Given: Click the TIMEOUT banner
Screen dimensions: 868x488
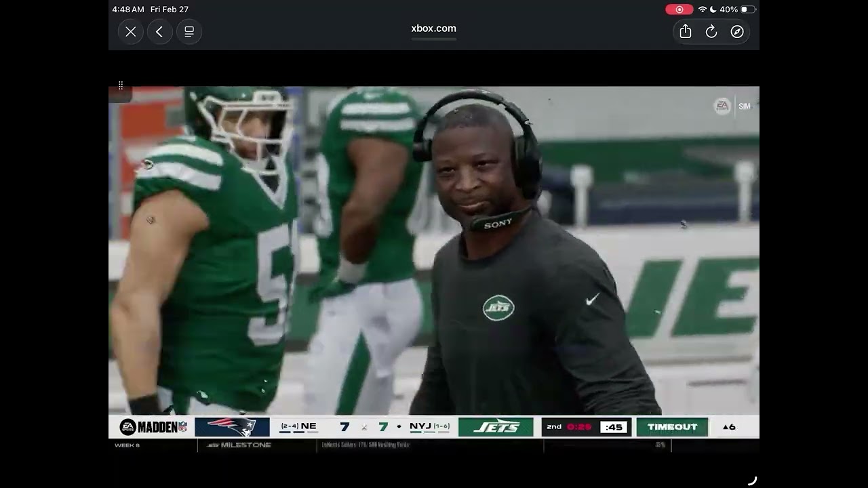Looking at the screenshot, I should coord(672,427).
